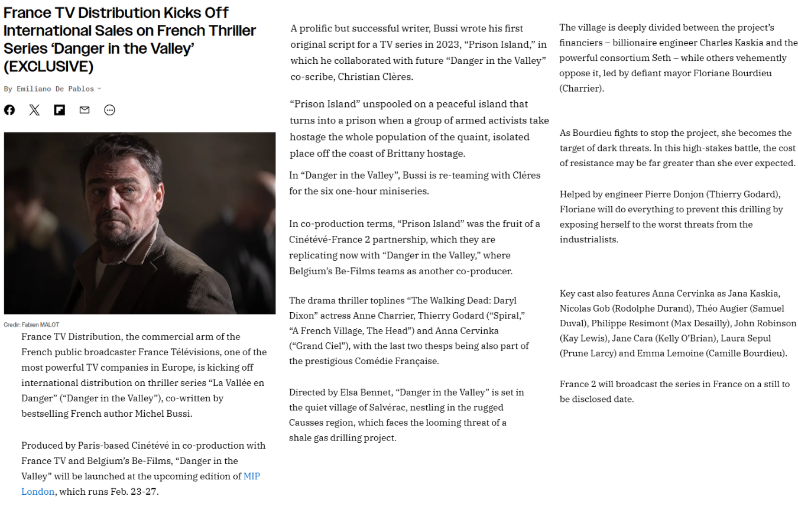Viewport: 798px width, 532px height.
Task: Click the paragraph starting 'Directed by Elsa Bennet'
Action: click(x=407, y=415)
